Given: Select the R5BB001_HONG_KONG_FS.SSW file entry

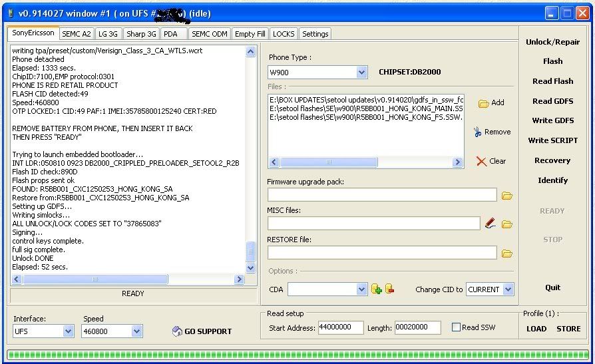Looking at the screenshot, I should (x=366, y=117).
